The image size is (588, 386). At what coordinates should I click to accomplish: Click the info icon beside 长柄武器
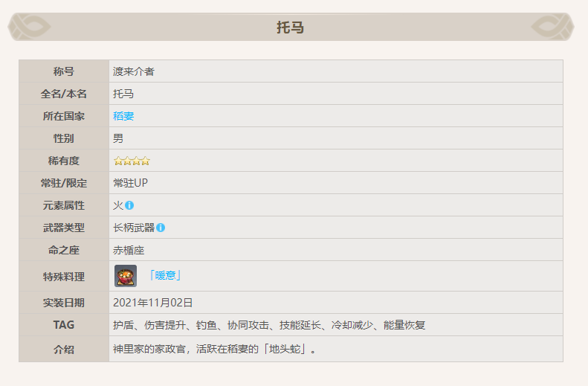coord(161,228)
